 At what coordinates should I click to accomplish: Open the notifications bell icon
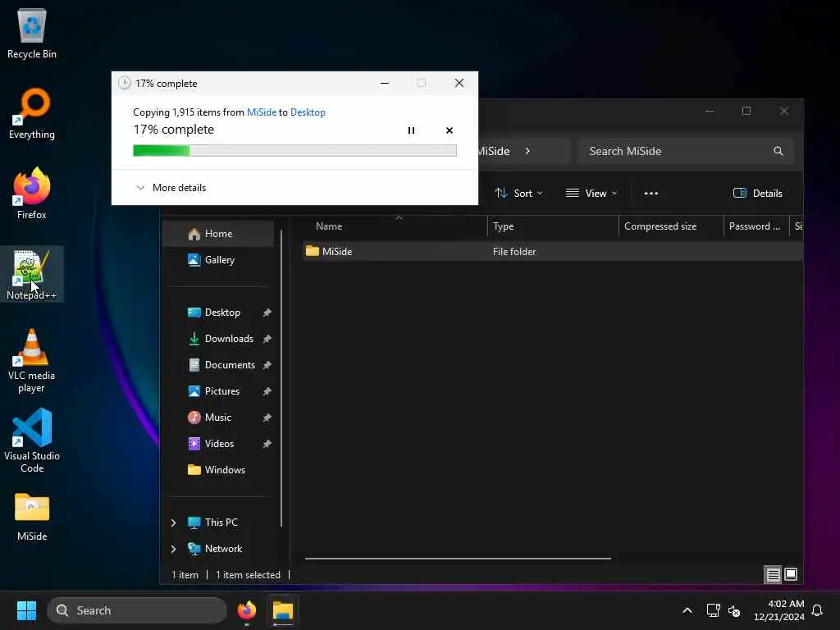(817, 610)
